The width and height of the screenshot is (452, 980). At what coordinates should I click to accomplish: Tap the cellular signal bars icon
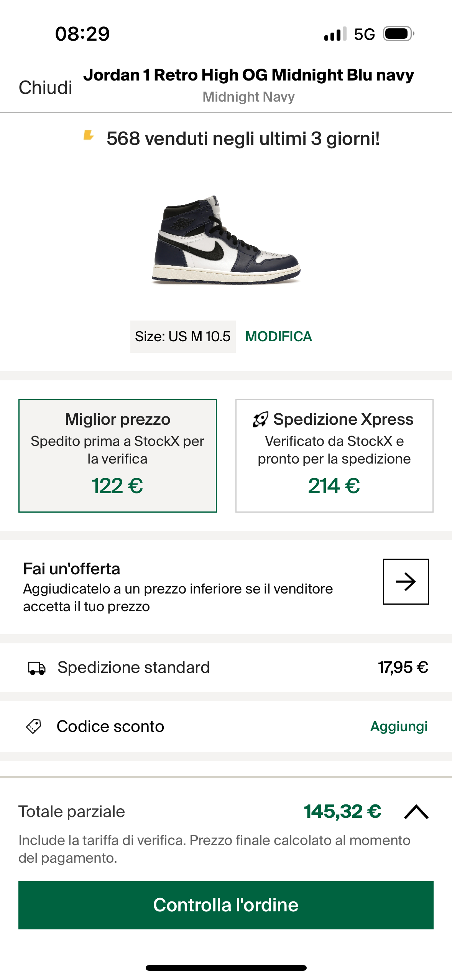point(335,34)
